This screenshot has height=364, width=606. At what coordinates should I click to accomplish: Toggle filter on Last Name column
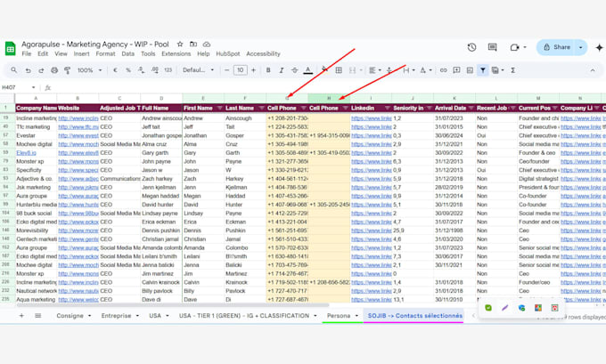click(x=261, y=108)
